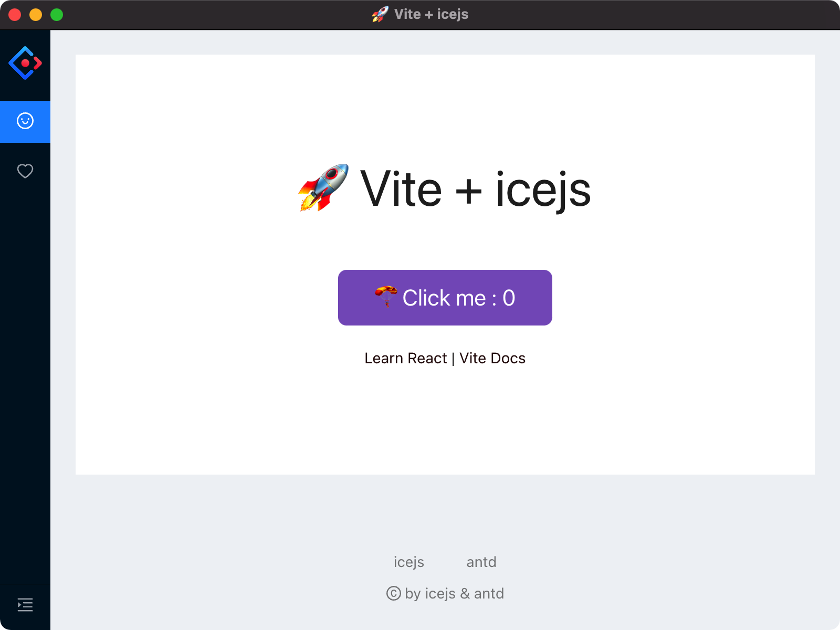Click the large "Vite + icejs" heading text

click(x=475, y=189)
